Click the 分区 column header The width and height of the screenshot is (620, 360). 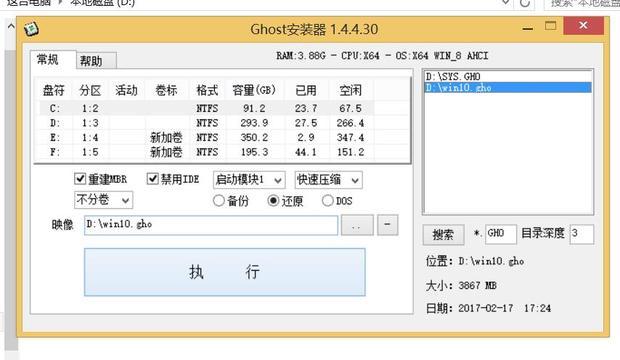pyautogui.click(x=91, y=90)
